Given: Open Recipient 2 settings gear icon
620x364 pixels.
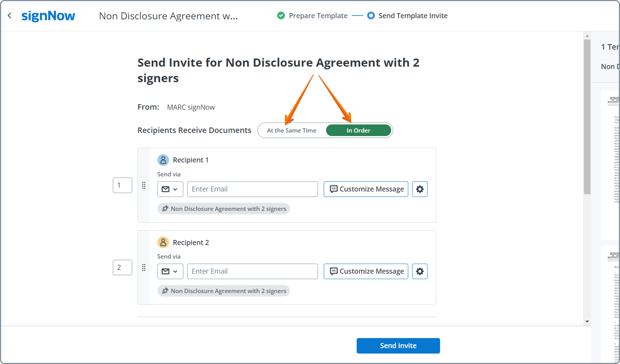Looking at the screenshot, I should pos(420,271).
